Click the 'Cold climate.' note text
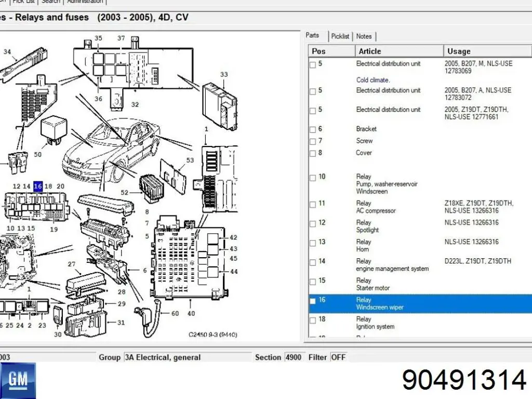 click(x=373, y=80)
